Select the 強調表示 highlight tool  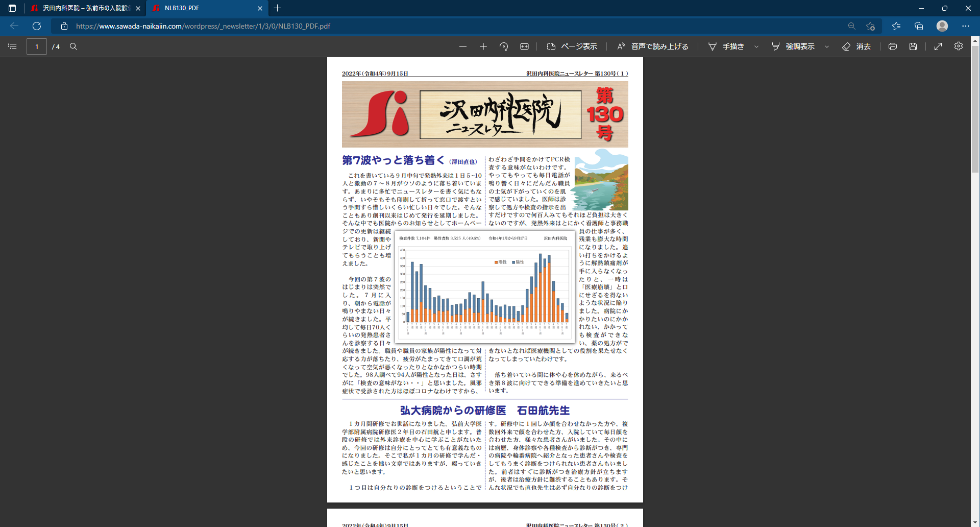pyautogui.click(x=793, y=46)
